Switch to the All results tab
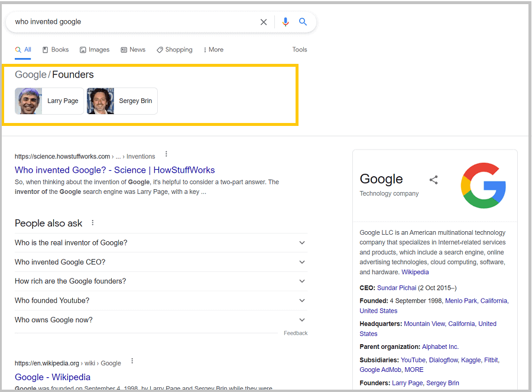This screenshot has height=392, width=532. tap(23, 50)
